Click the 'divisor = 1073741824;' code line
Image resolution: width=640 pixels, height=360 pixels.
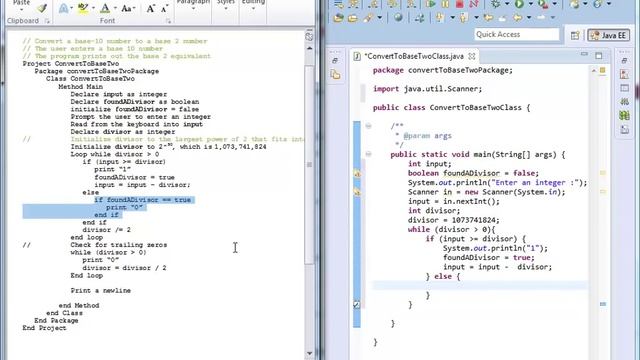click(453, 220)
